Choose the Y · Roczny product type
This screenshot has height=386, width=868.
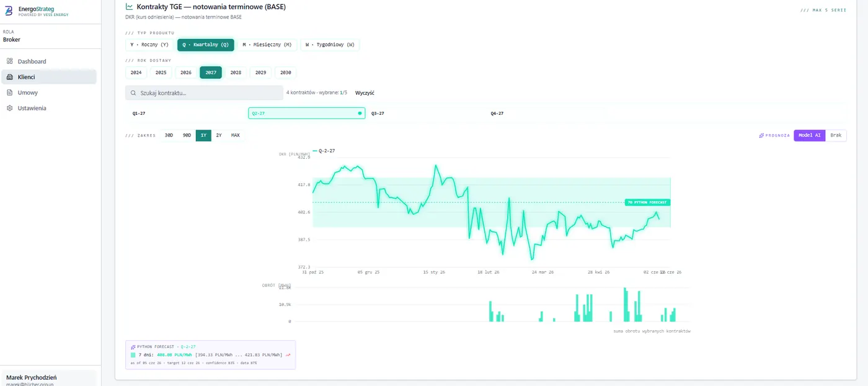pos(149,45)
